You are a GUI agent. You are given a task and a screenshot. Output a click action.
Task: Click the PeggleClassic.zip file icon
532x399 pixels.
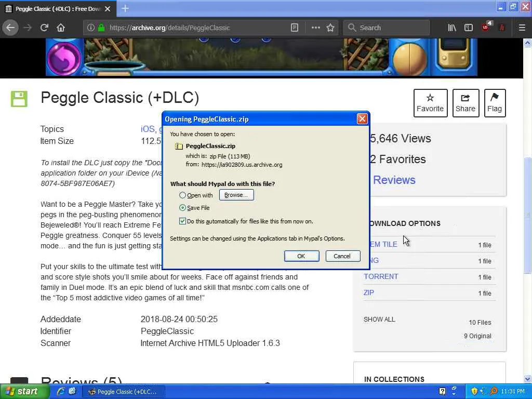(179, 146)
